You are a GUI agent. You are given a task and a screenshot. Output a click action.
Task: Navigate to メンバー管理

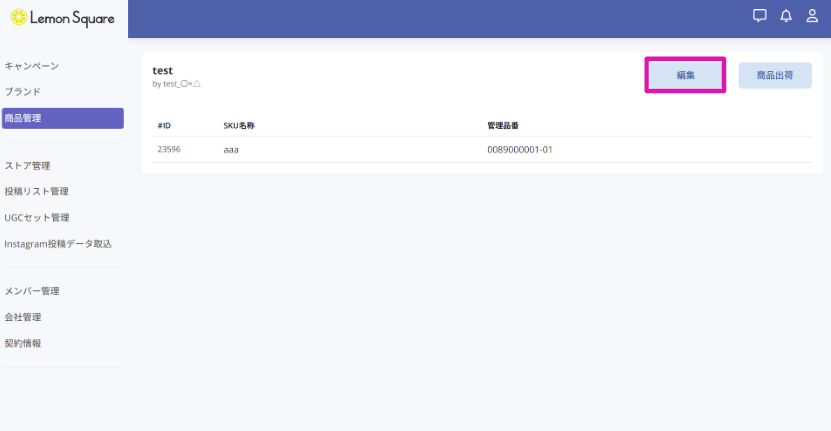(x=32, y=292)
